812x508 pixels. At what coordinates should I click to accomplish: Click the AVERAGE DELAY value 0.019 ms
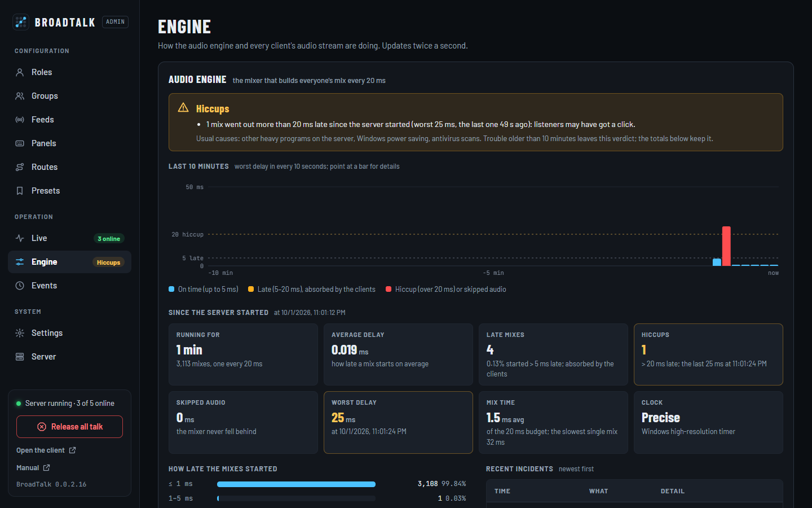pos(350,350)
